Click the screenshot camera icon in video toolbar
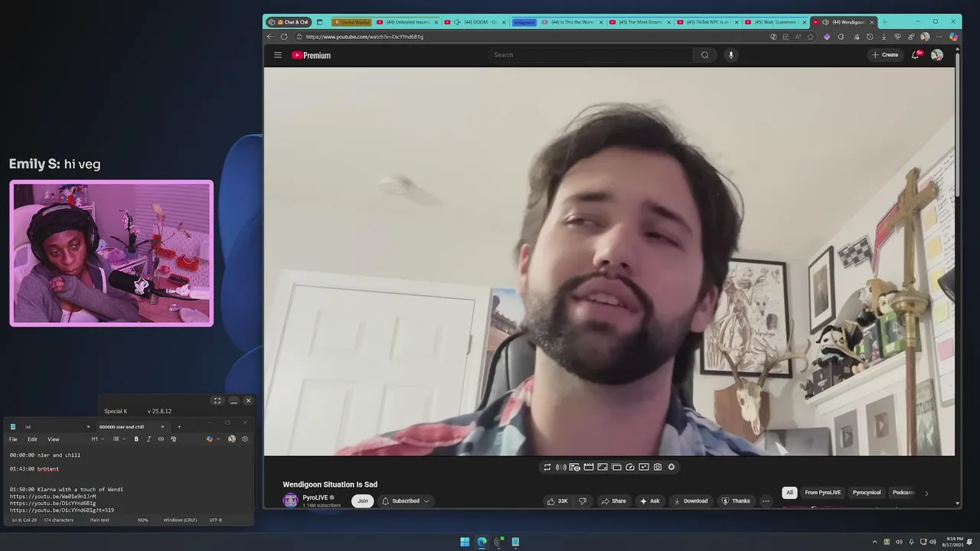The image size is (980, 551). [x=658, y=467]
